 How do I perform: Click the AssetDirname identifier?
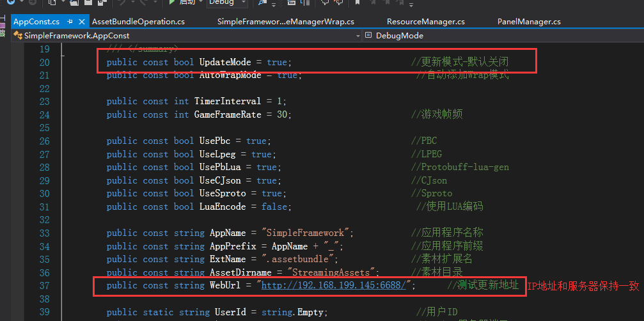click(240, 272)
